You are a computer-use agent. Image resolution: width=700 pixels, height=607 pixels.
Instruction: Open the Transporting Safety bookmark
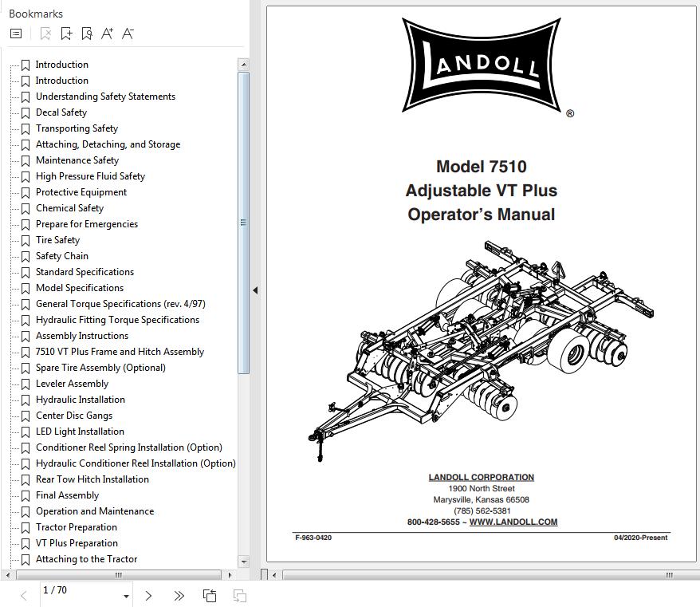(x=77, y=128)
